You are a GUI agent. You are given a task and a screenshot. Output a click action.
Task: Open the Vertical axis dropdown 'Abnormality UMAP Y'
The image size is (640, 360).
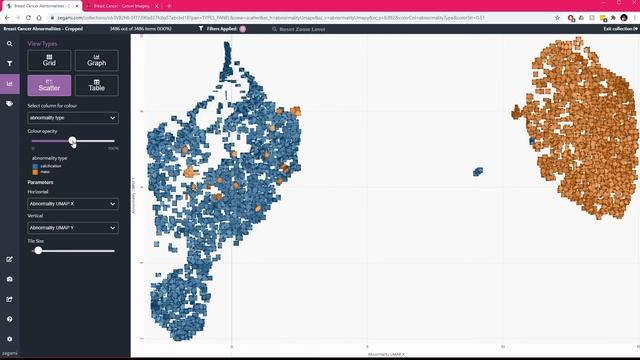point(73,228)
